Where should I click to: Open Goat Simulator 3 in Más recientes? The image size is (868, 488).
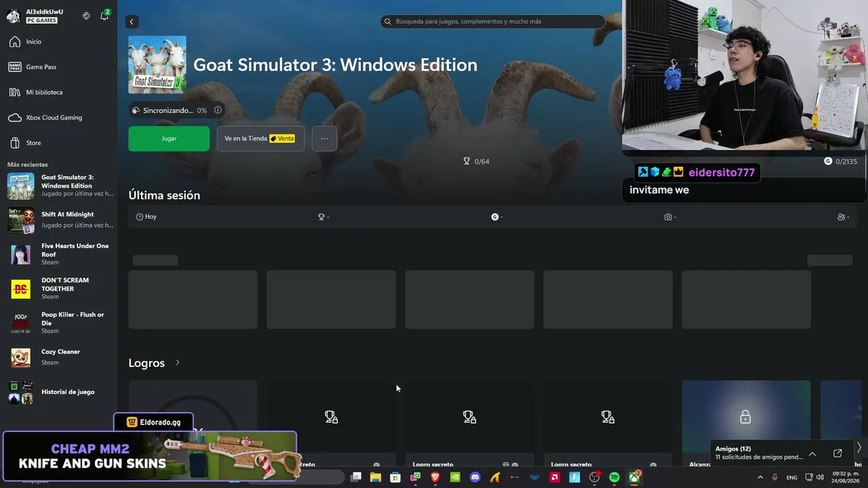[x=60, y=186]
